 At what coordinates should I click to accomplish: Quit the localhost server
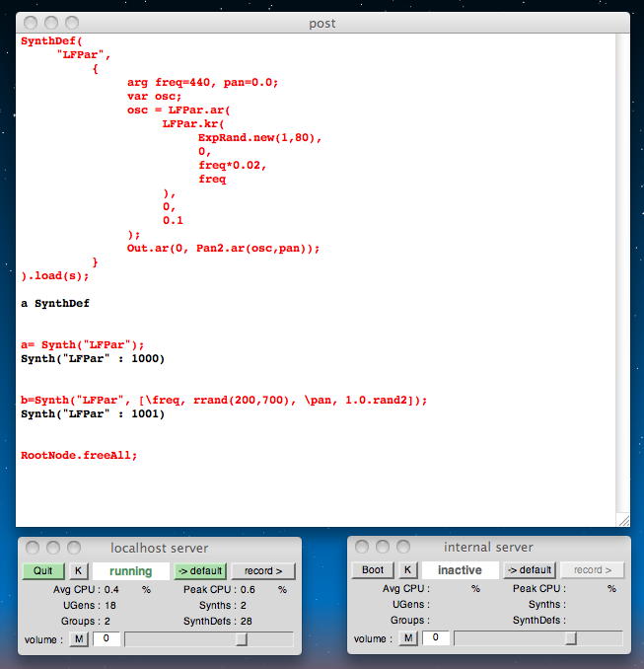coord(43,571)
